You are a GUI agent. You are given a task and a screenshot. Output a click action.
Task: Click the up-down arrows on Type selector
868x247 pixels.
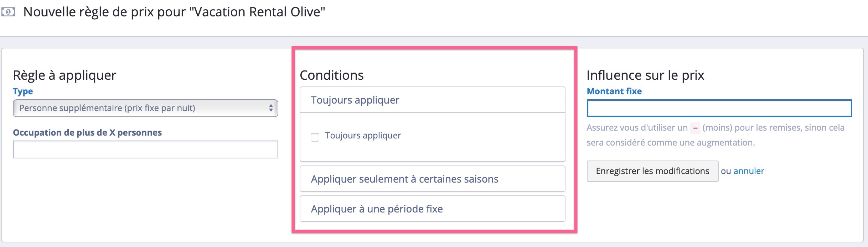[271, 108]
